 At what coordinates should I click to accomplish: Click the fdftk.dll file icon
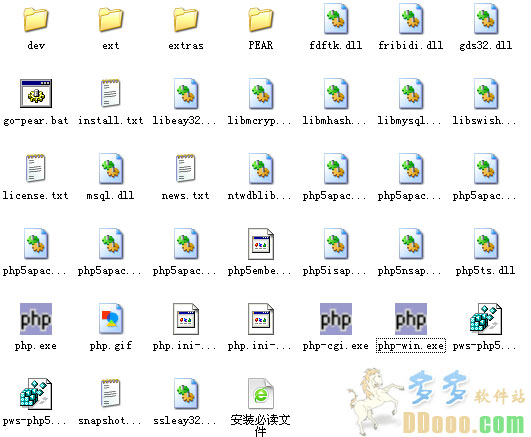coord(336,19)
